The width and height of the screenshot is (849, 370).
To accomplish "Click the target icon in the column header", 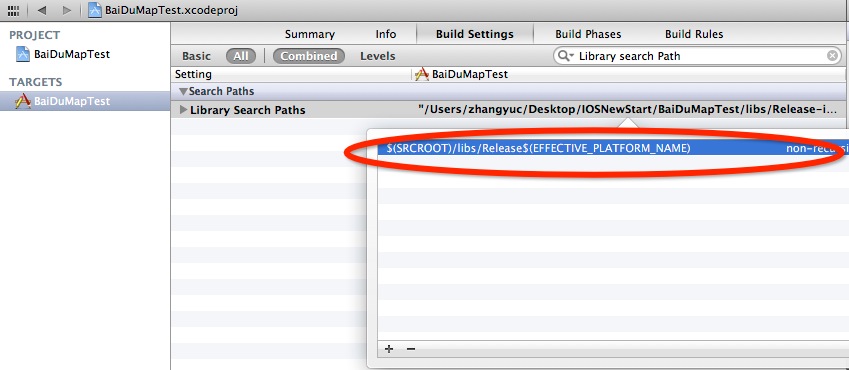I will coord(422,74).
